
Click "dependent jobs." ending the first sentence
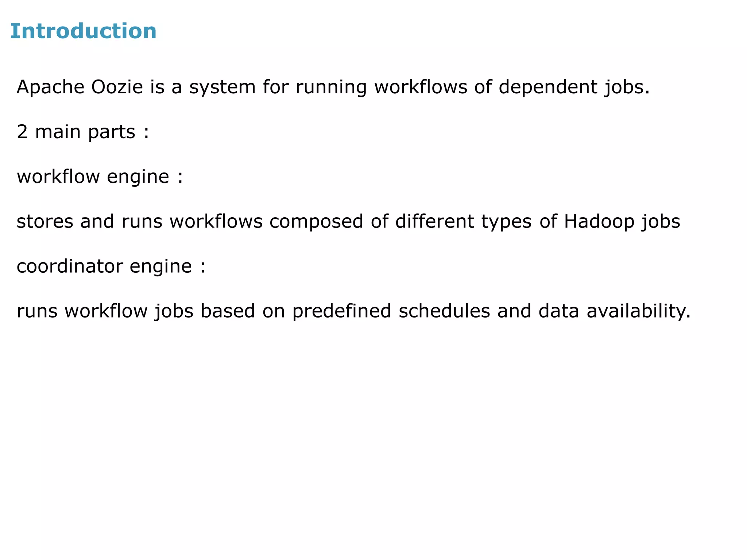[x=574, y=88]
